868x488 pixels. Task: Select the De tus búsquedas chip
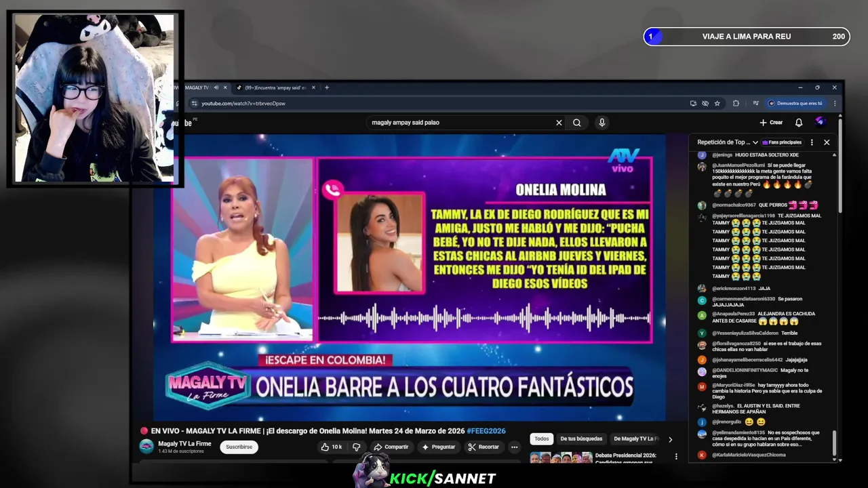point(581,439)
